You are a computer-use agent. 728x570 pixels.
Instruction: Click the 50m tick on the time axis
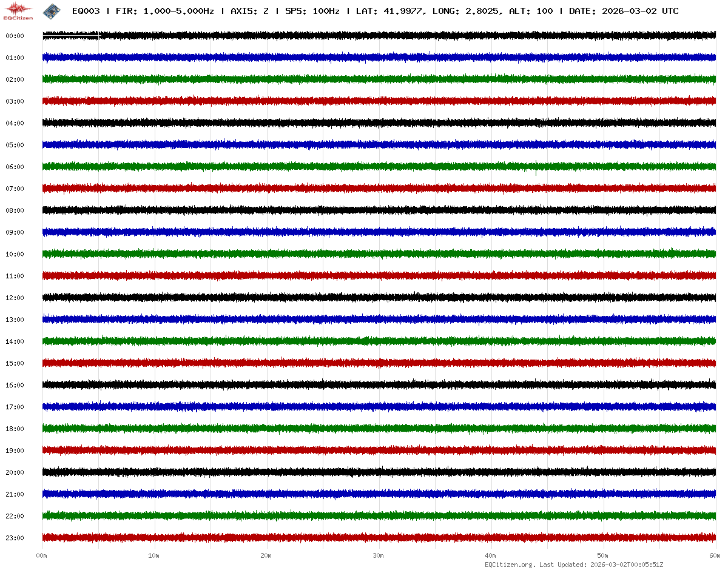click(x=603, y=555)
